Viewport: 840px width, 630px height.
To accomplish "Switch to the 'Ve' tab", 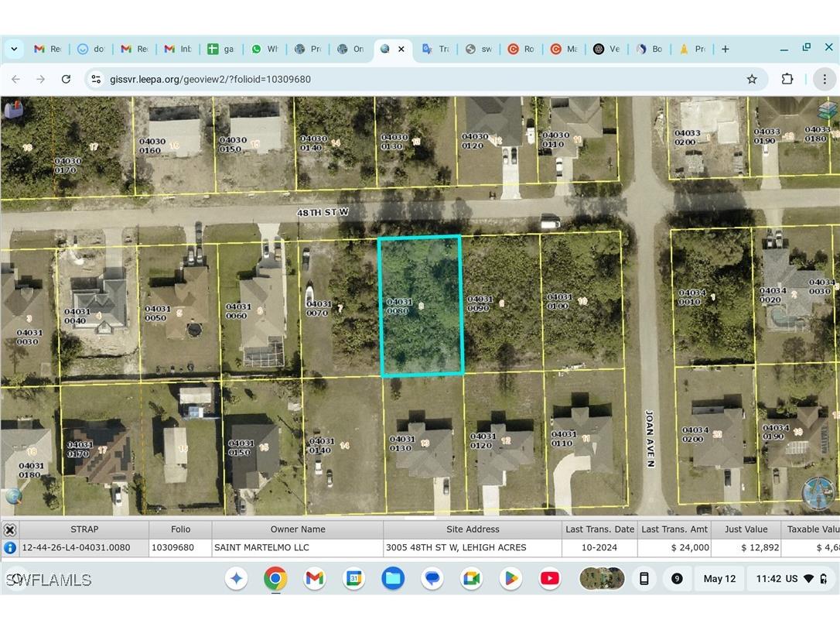I will click(607, 49).
